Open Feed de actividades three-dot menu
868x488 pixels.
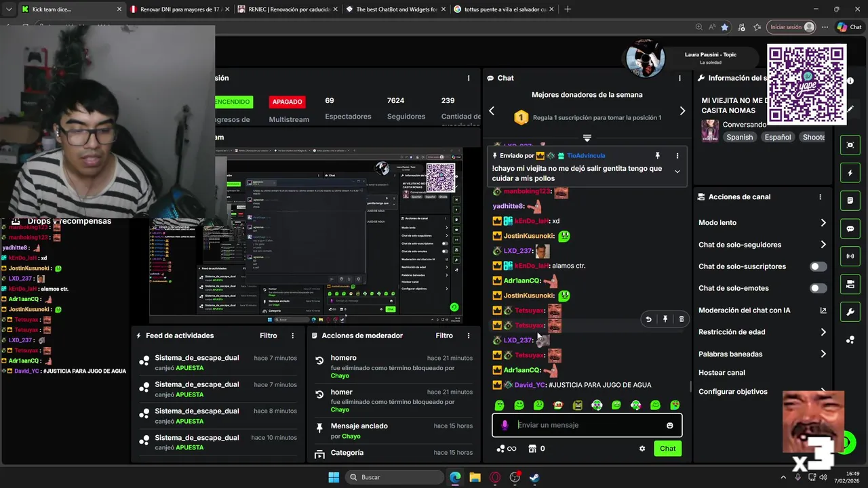[x=293, y=335]
